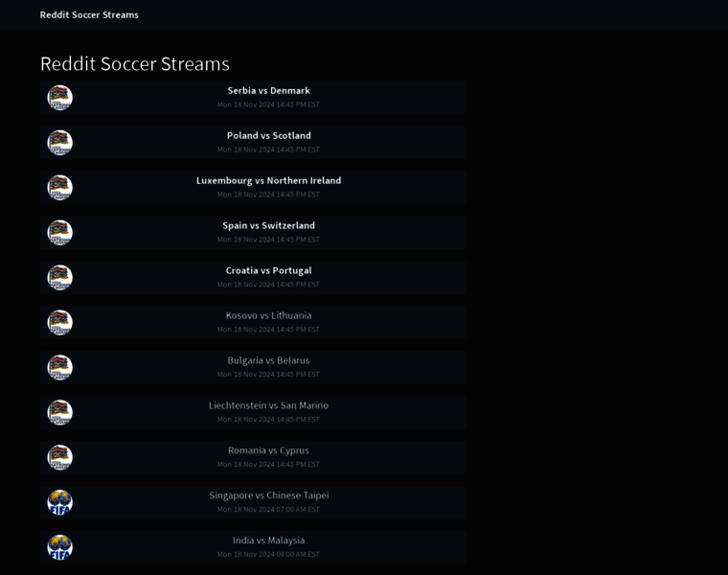Viewport: 728px width, 575px height.
Task: Click the league icon beside Serbia vs Denmark
Action: pyautogui.click(x=60, y=97)
